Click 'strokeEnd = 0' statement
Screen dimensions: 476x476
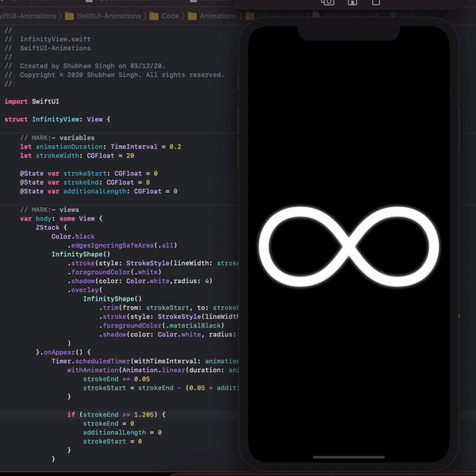click(x=109, y=424)
